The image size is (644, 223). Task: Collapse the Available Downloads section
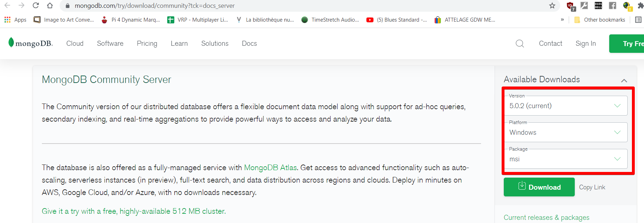point(624,80)
